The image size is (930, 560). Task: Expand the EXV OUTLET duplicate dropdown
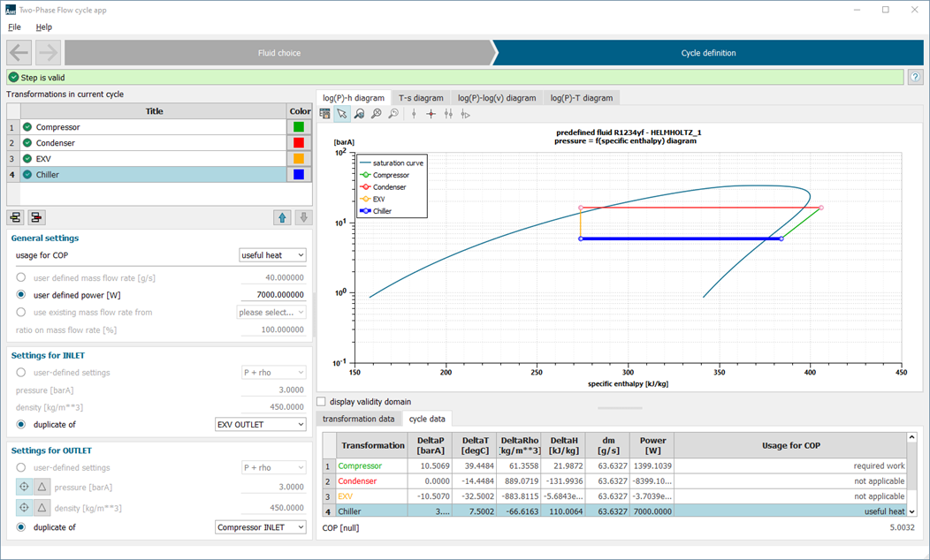click(x=260, y=425)
